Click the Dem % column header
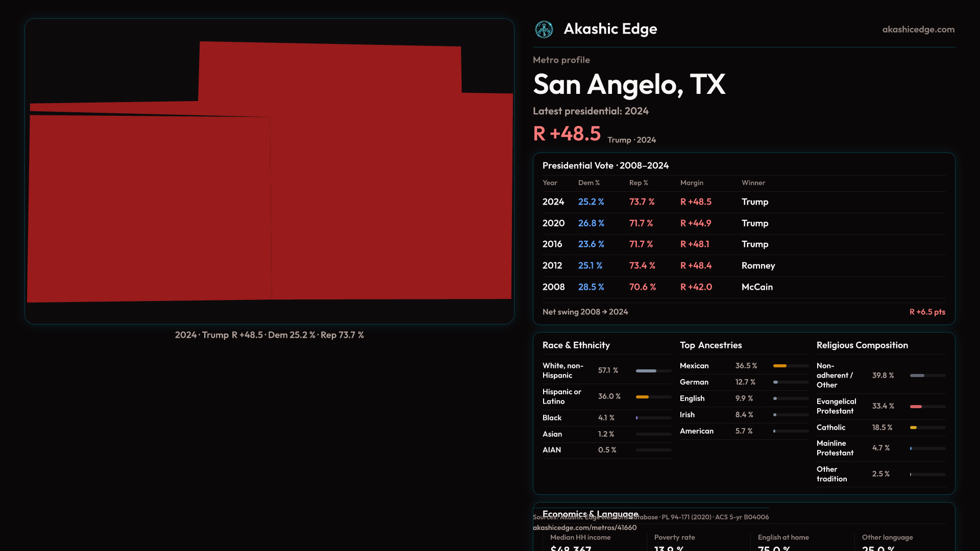The width and height of the screenshot is (980, 551). click(x=589, y=183)
